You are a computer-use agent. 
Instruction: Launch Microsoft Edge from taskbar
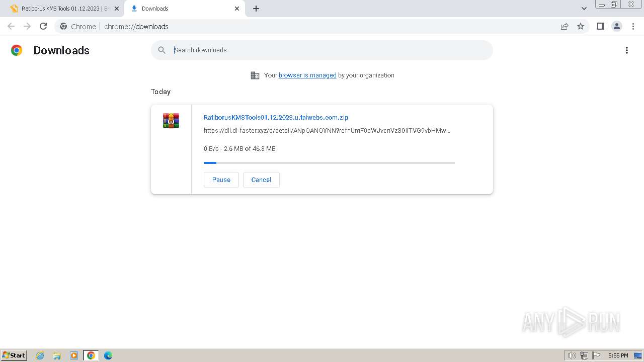pyautogui.click(x=108, y=355)
